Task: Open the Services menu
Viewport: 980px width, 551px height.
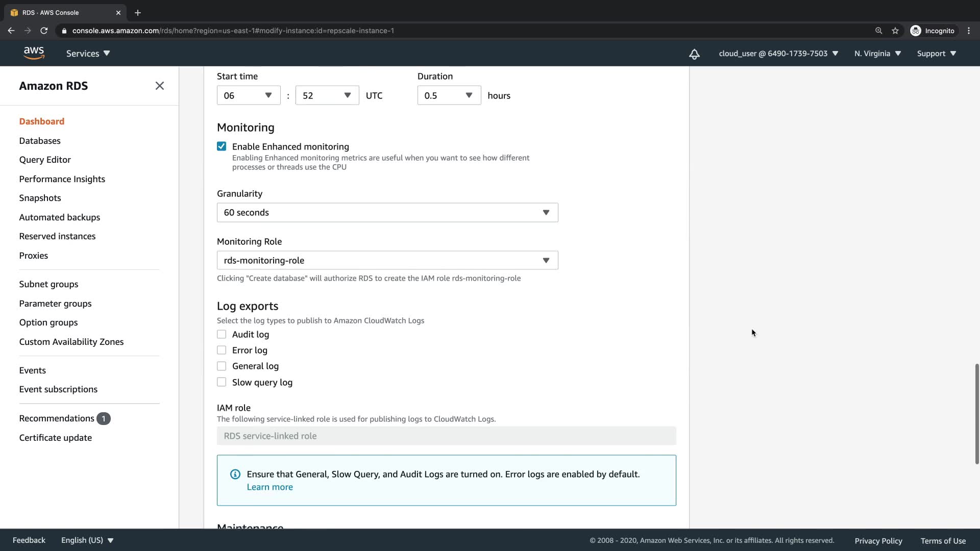Action: coord(88,54)
